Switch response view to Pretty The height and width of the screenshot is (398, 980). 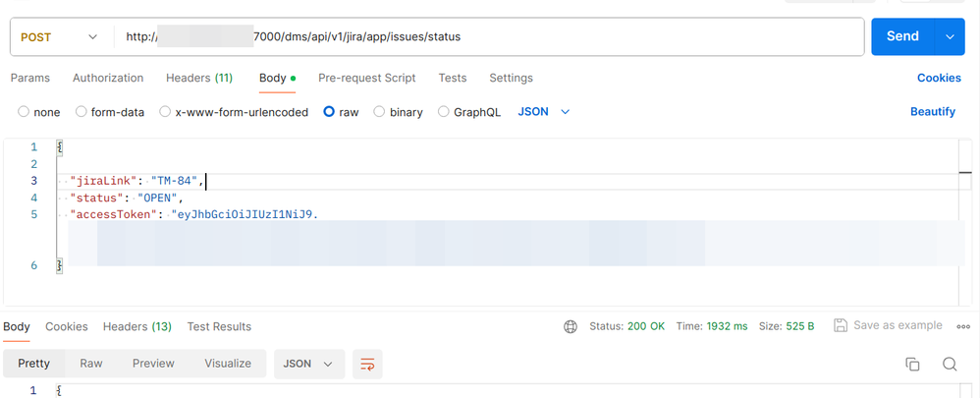click(x=33, y=364)
